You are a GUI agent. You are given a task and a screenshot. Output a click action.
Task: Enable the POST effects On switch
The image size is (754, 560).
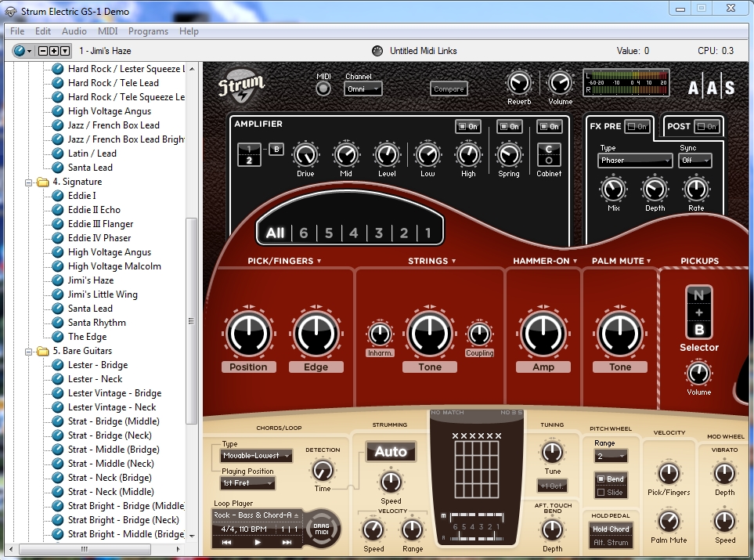(707, 127)
